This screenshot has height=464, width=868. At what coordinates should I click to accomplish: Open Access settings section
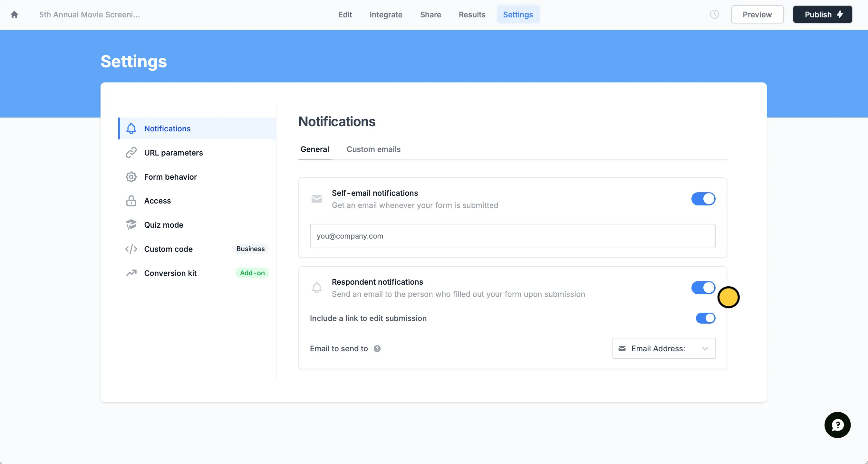(197, 201)
